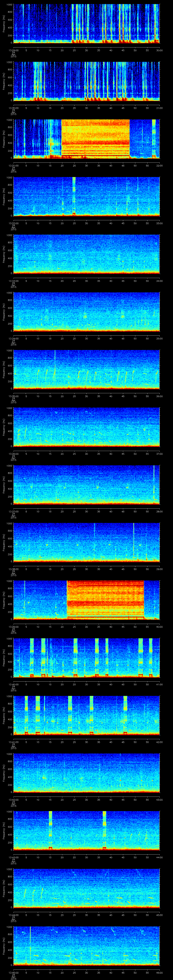Click the 13:45:00 start time label
Screen dimensions: 173x980
point(13,972)
